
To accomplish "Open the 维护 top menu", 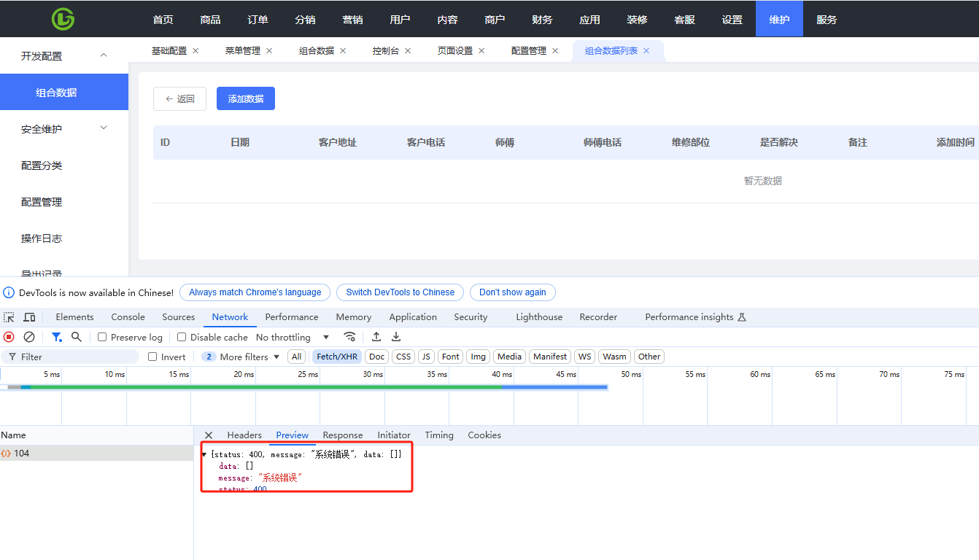I will pyautogui.click(x=779, y=19).
